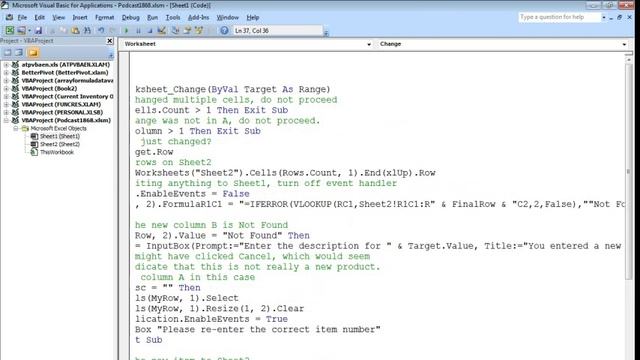Screen dimensions: 640x360
Task: Click the View Microsoft Excel toolbar icon
Action: tap(10, 30)
